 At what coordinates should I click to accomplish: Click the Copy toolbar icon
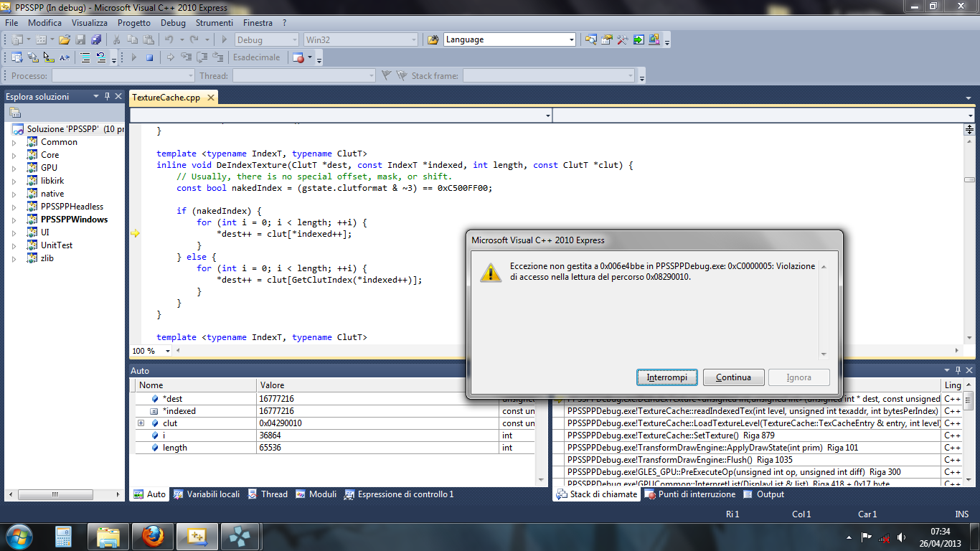133,39
